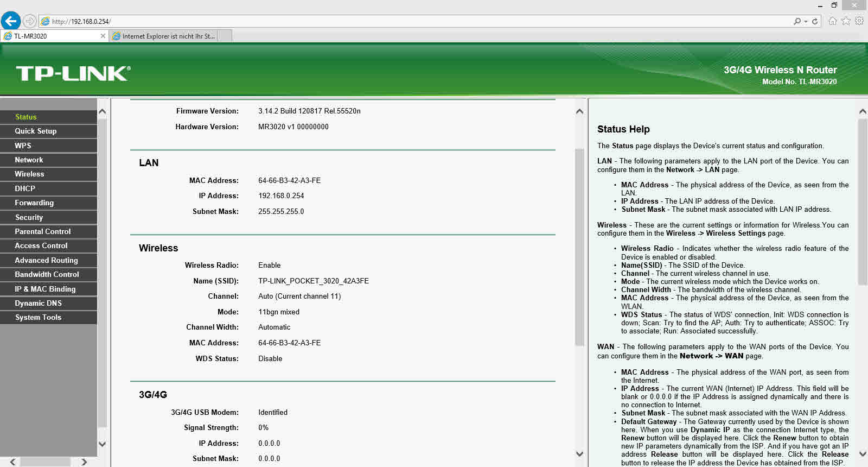The height and width of the screenshot is (467, 868).
Task: Expand the Network menu
Action: point(48,160)
